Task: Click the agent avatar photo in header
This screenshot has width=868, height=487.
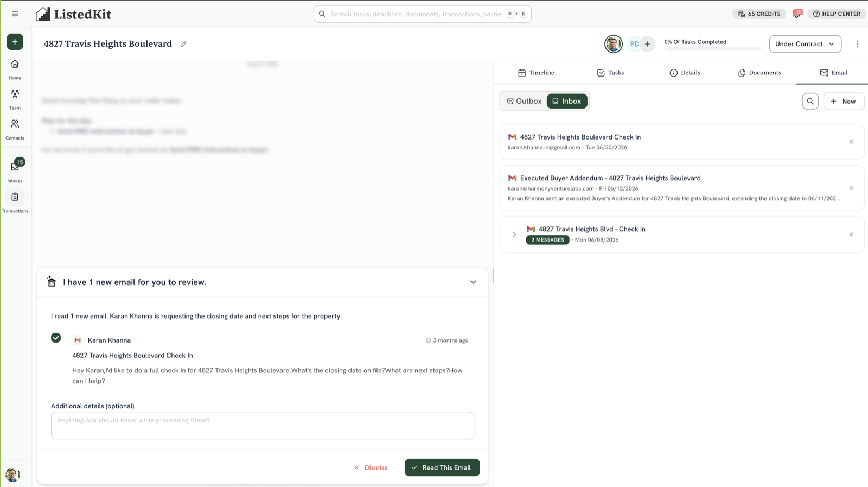Action: (x=614, y=44)
